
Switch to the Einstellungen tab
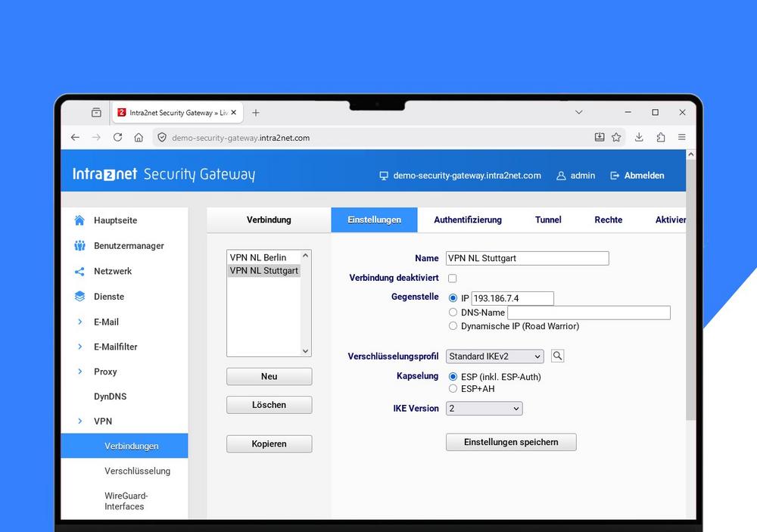tap(374, 219)
